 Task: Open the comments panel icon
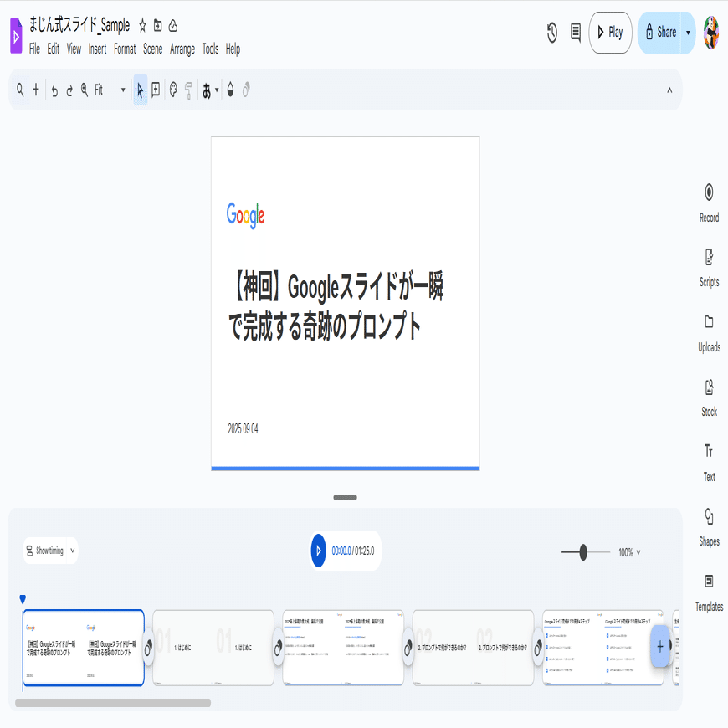point(576,33)
